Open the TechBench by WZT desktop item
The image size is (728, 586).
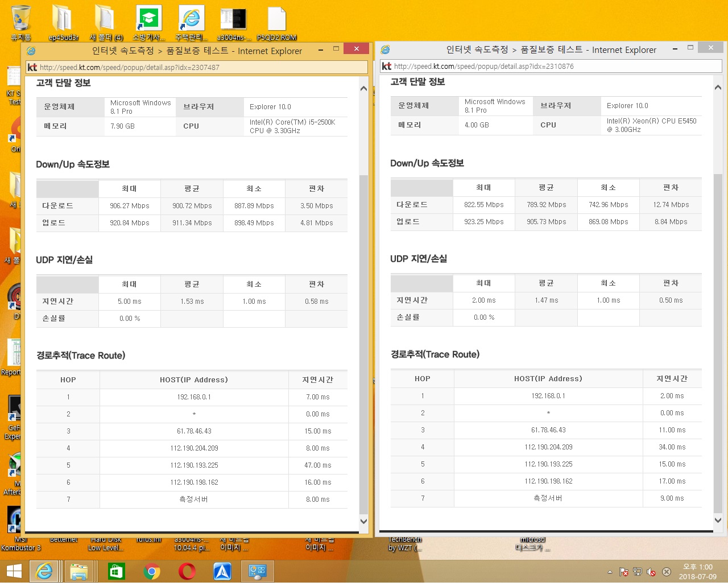pos(405,544)
